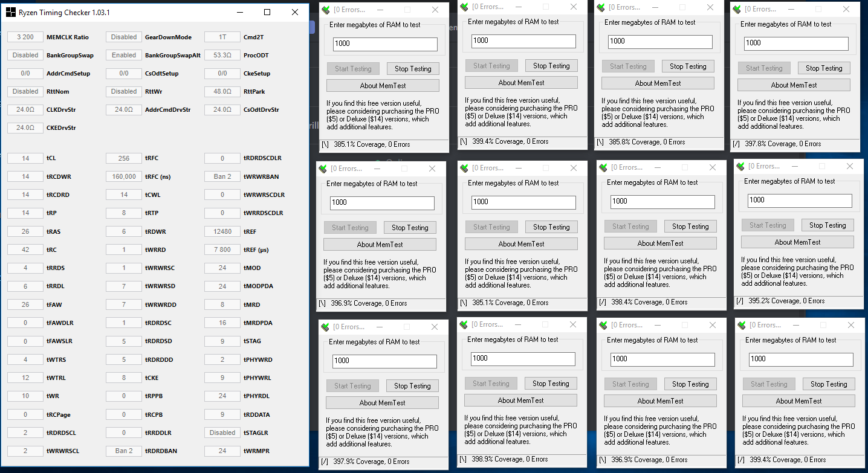Click MemTest icon in the 398.9% coverage window

(x=464, y=324)
